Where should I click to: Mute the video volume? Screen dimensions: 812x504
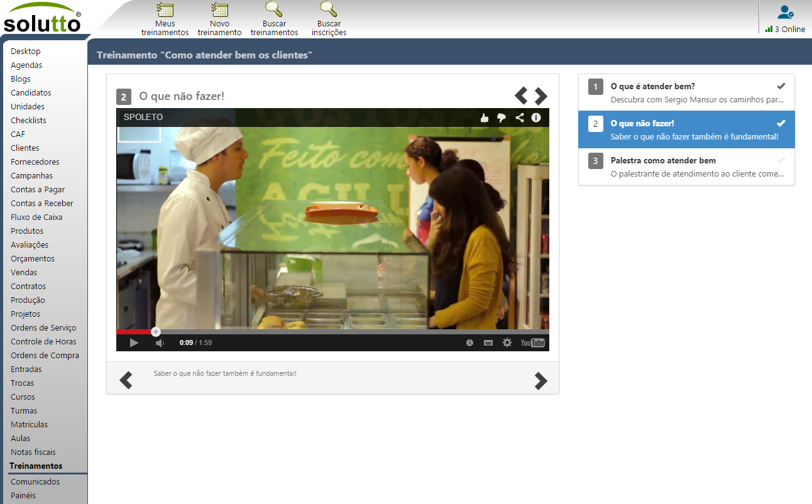pos(160,342)
